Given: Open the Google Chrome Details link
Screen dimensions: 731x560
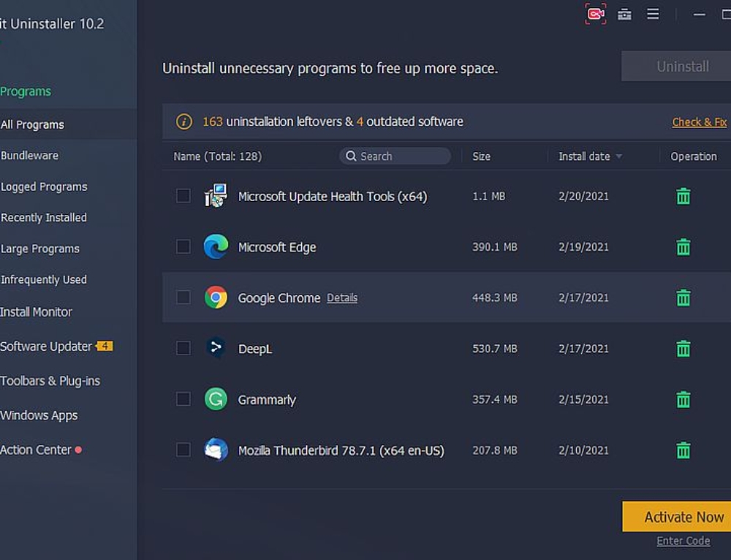Looking at the screenshot, I should 342,298.
